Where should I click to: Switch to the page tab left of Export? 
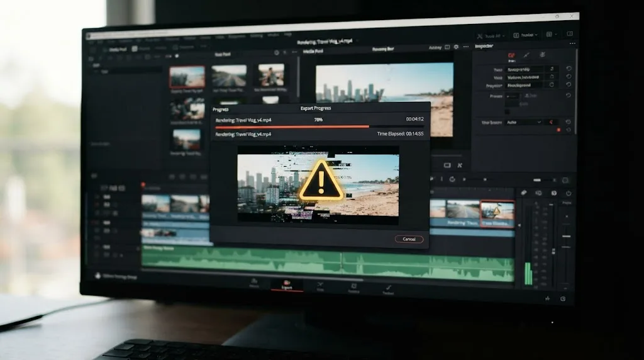point(254,283)
